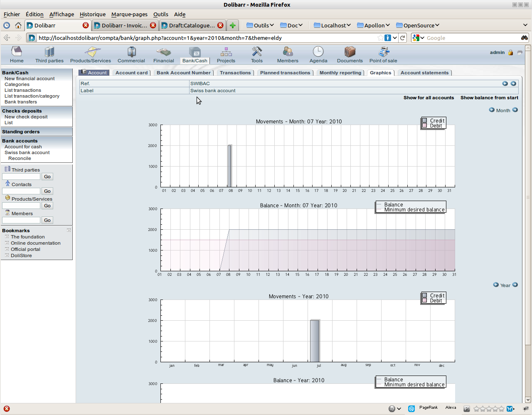Open the Reconcile sidebar link

20,158
